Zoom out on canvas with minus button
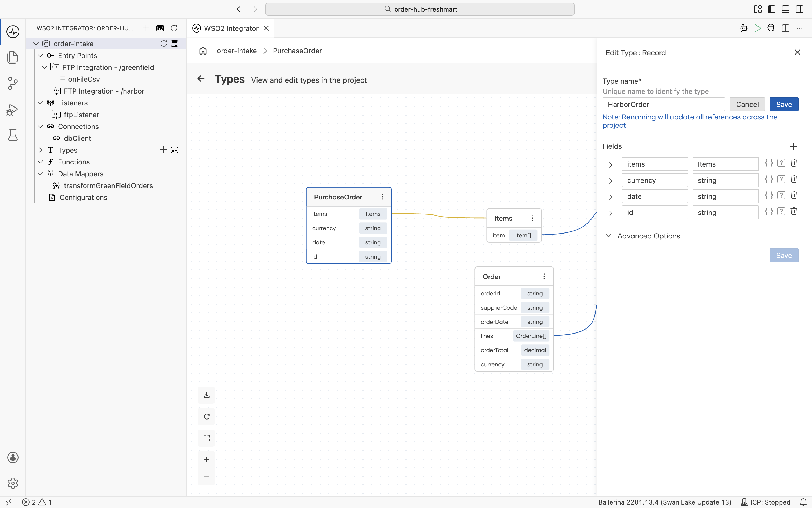 [207, 477]
